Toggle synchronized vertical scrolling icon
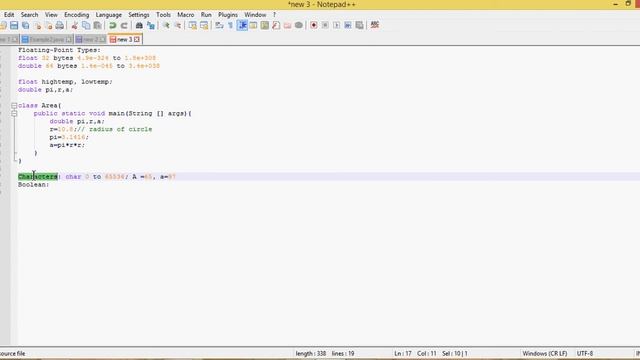Image resolution: width=640 pixels, height=360 pixels. [193, 25]
